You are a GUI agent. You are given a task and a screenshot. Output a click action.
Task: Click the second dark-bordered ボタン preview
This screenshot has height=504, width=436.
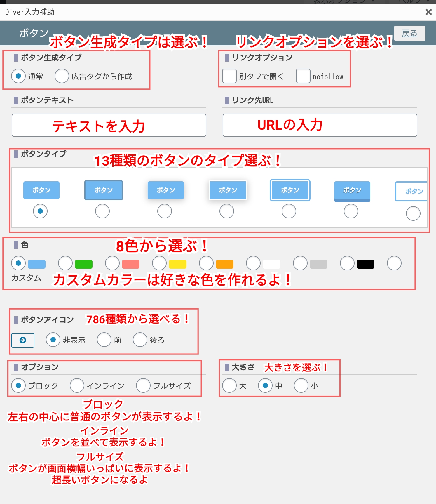click(104, 190)
